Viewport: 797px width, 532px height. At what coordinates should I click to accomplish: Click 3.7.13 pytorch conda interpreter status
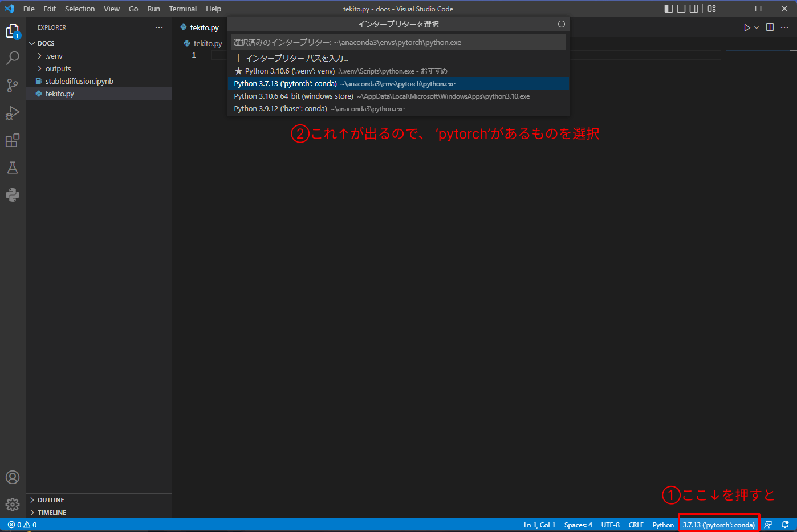coord(718,525)
